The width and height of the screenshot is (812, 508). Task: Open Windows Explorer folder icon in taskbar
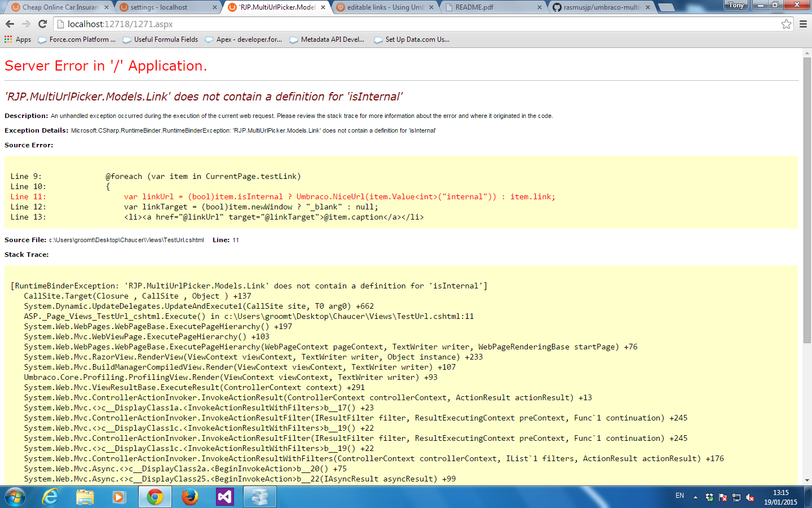click(x=85, y=497)
